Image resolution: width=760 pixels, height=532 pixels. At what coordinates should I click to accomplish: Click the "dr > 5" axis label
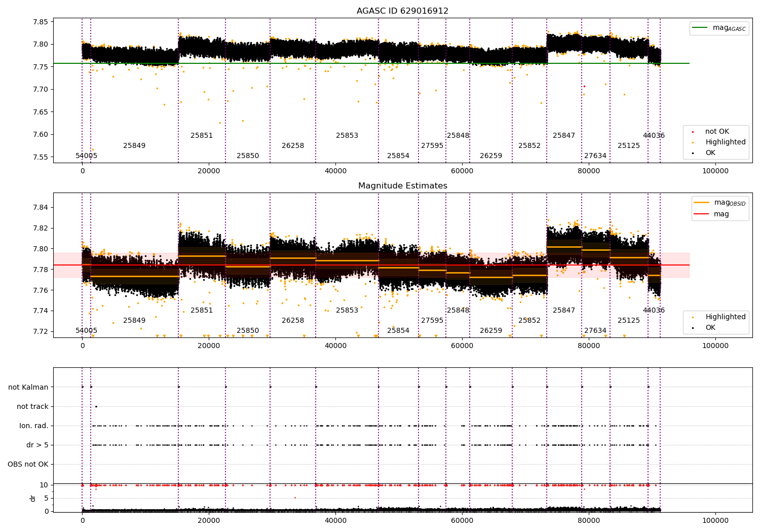click(37, 445)
